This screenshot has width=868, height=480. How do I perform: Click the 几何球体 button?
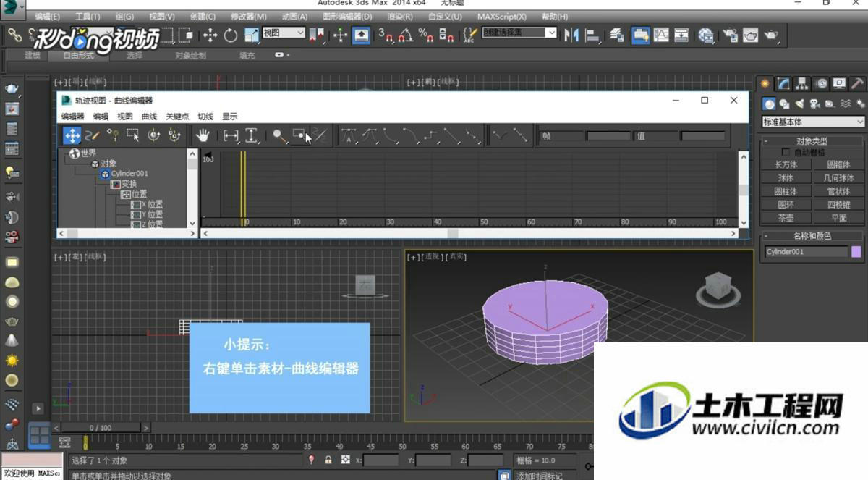838,178
